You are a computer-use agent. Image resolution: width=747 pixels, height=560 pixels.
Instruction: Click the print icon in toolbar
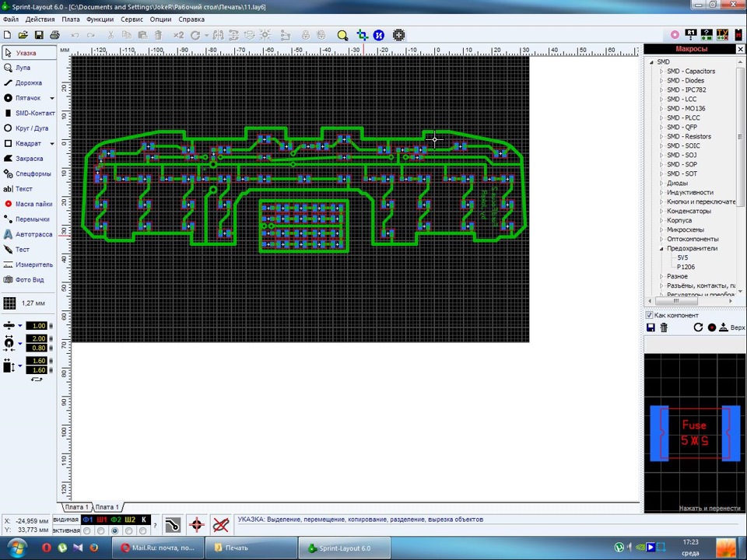(54, 35)
